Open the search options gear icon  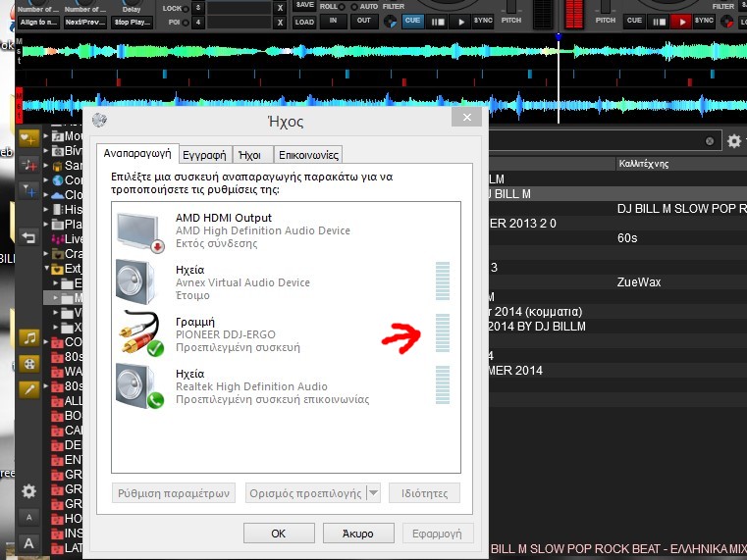pyautogui.click(x=733, y=141)
